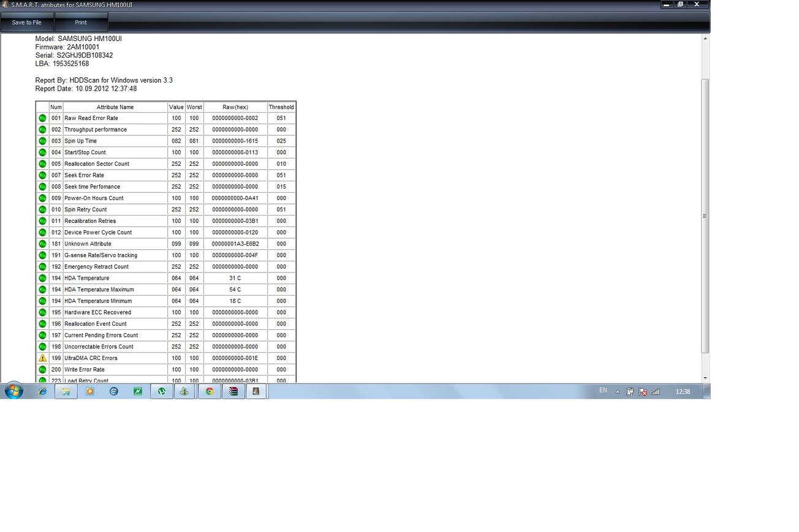Show hidden system tray icons

(x=618, y=392)
